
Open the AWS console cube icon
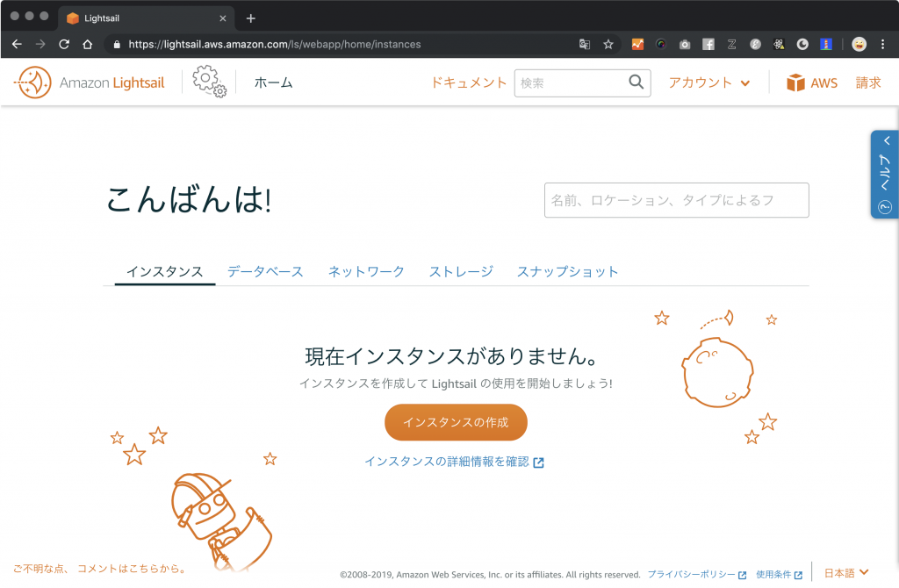(795, 82)
